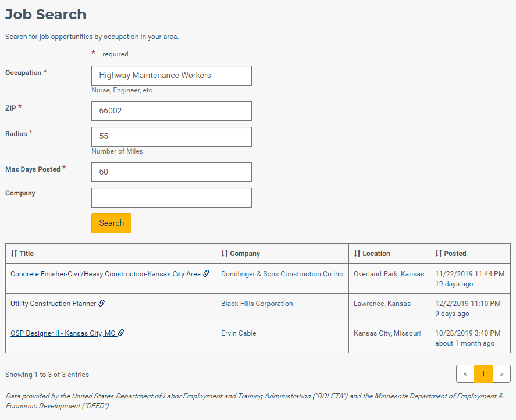Sort table by Company column icon
516x420 pixels.
click(225, 253)
